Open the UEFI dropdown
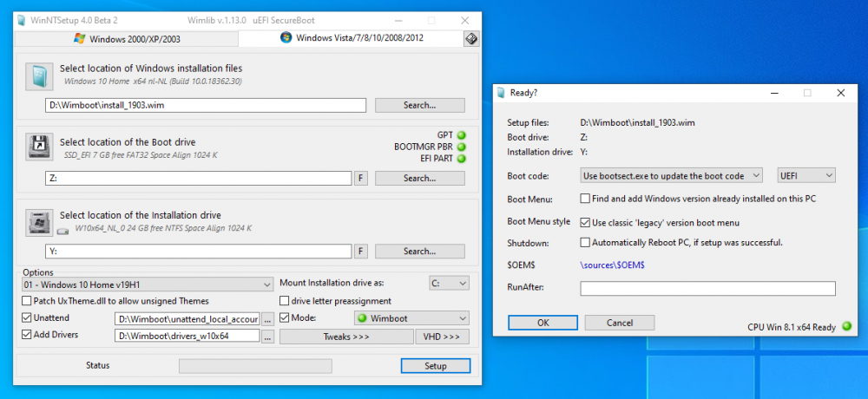Image resolution: width=868 pixels, height=399 pixels. pos(806,175)
